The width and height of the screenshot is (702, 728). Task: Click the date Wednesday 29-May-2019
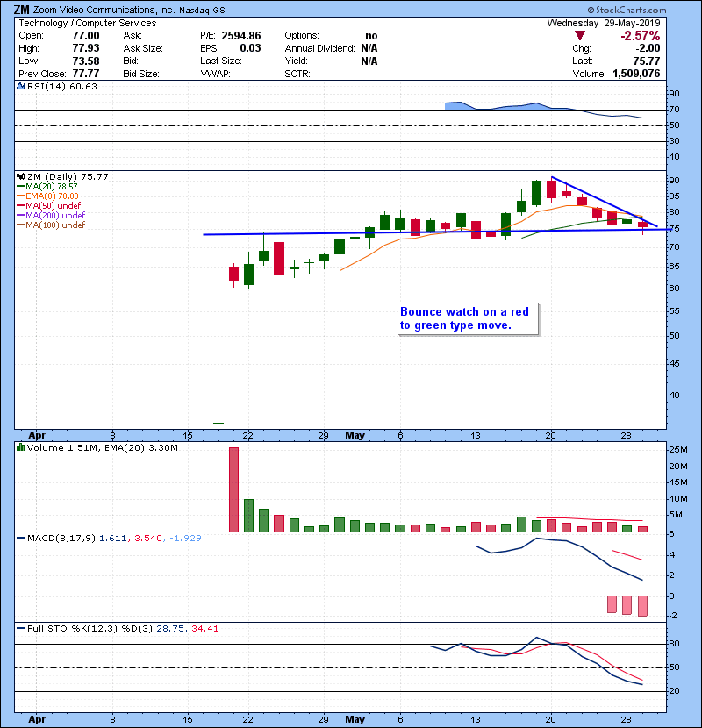[x=604, y=23]
